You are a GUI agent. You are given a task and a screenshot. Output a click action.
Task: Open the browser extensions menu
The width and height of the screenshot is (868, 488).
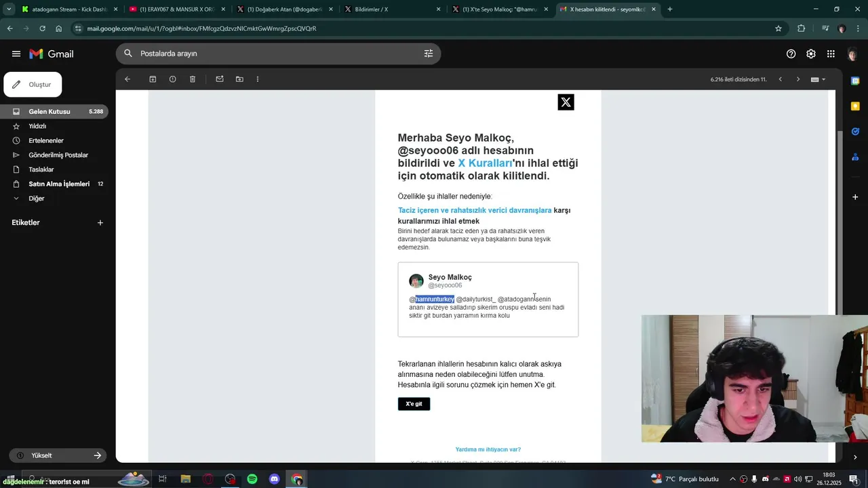click(802, 28)
